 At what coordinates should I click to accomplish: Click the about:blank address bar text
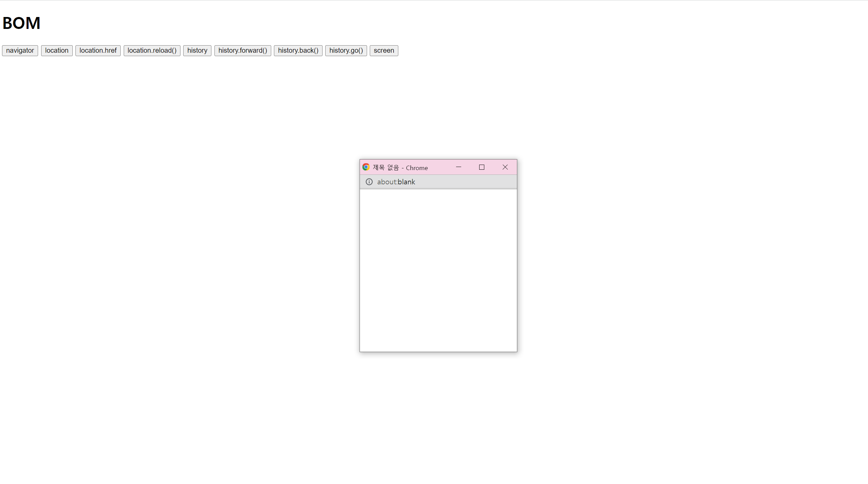(396, 182)
